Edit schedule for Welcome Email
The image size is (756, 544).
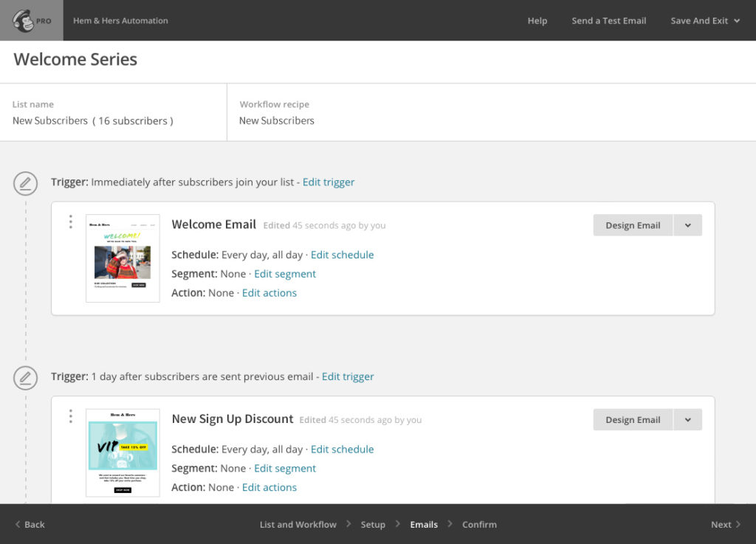pyautogui.click(x=343, y=255)
